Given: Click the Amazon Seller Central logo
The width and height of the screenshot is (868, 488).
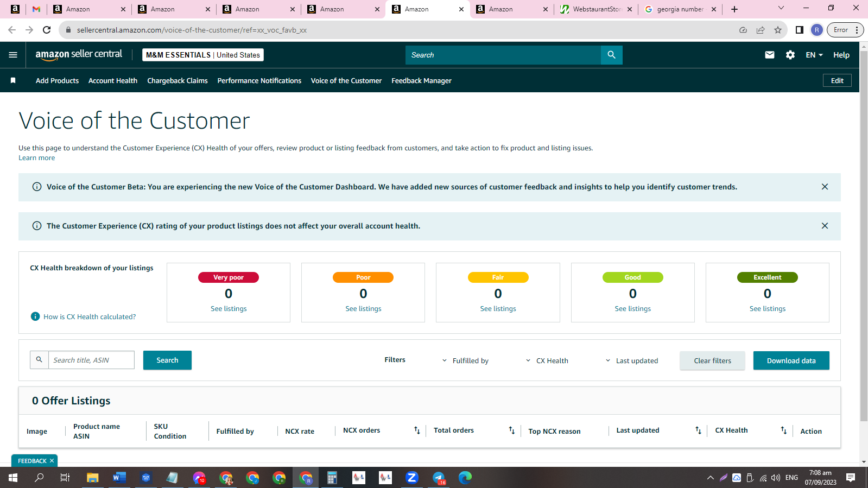Looking at the screenshot, I should pos(79,54).
